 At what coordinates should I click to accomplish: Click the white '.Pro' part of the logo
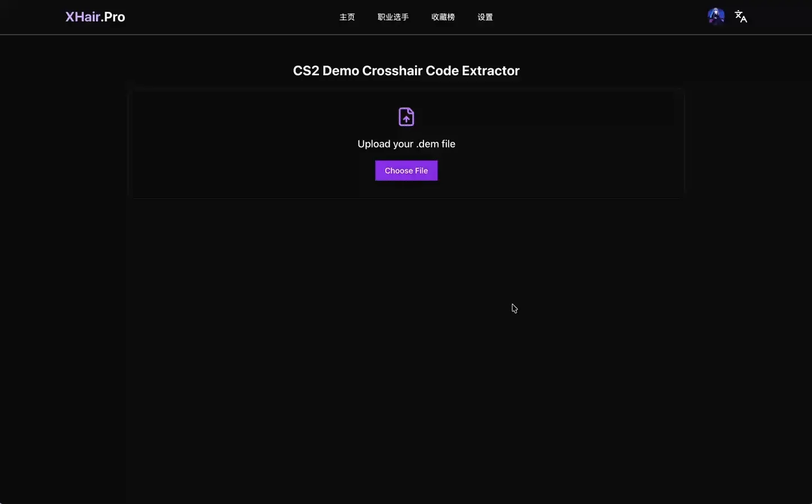(x=113, y=17)
